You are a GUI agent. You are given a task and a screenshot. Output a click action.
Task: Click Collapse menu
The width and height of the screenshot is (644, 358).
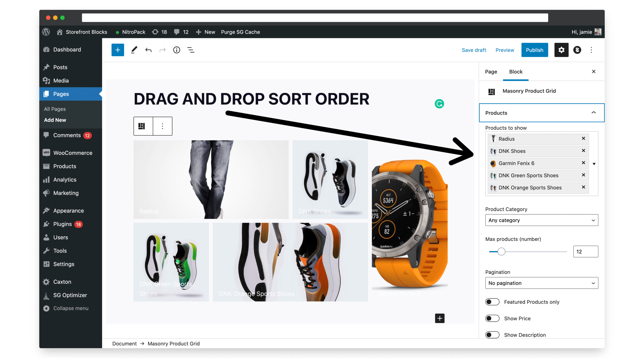(x=70, y=308)
